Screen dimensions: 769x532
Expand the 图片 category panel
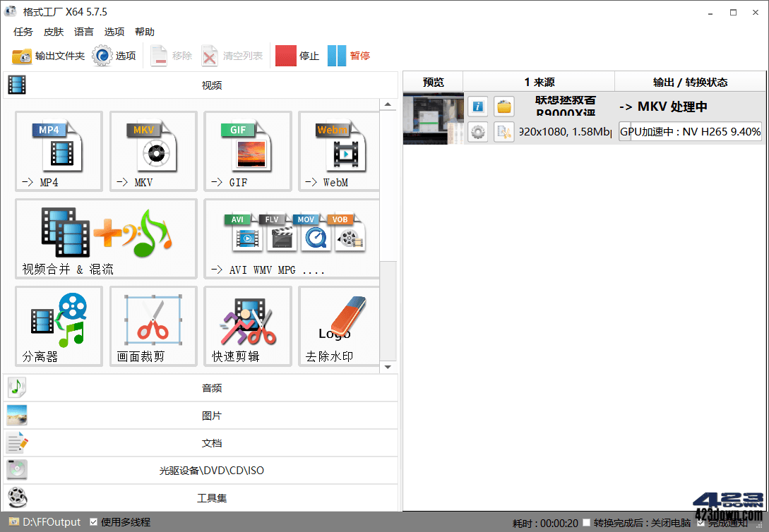pyautogui.click(x=210, y=414)
